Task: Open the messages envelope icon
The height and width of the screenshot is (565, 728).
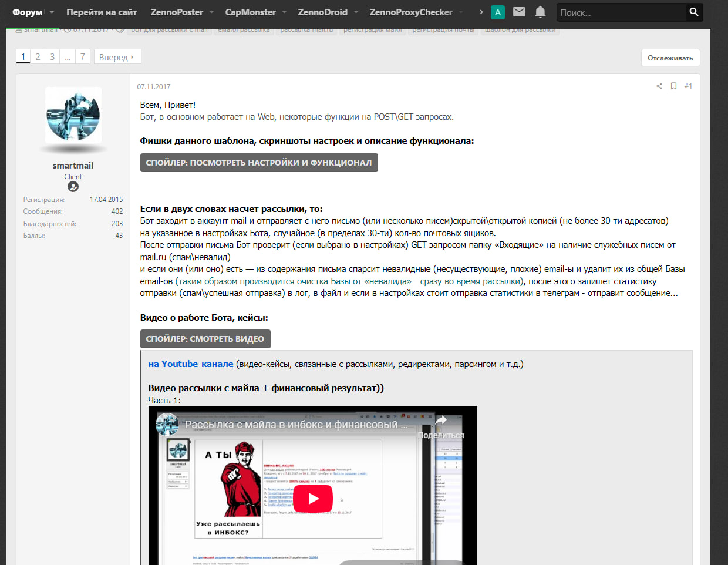Action: (x=519, y=12)
